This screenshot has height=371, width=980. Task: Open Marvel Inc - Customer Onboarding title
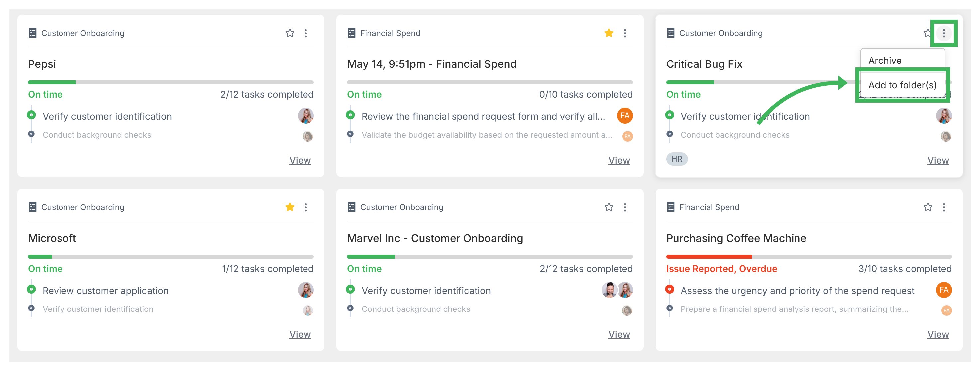pos(435,239)
